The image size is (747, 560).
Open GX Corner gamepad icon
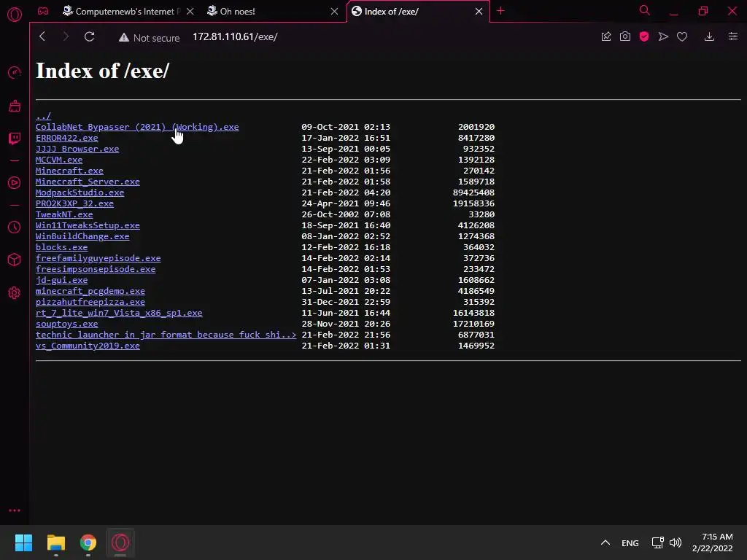point(43,11)
